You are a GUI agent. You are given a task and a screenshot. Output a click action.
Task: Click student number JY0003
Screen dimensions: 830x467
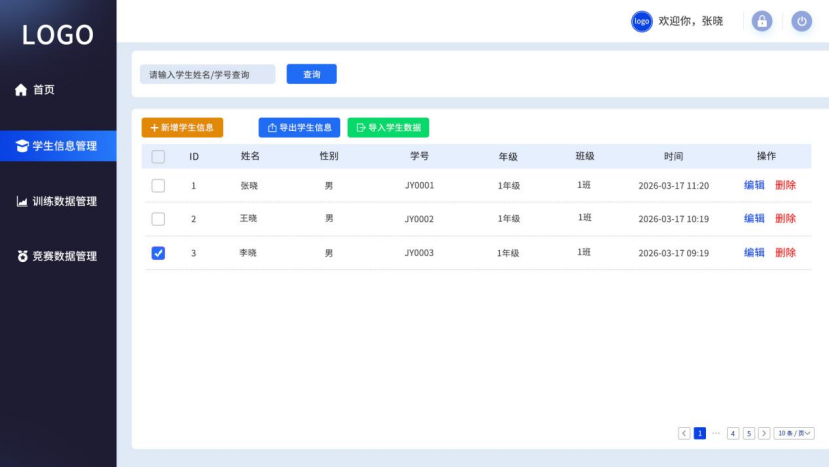pos(419,253)
